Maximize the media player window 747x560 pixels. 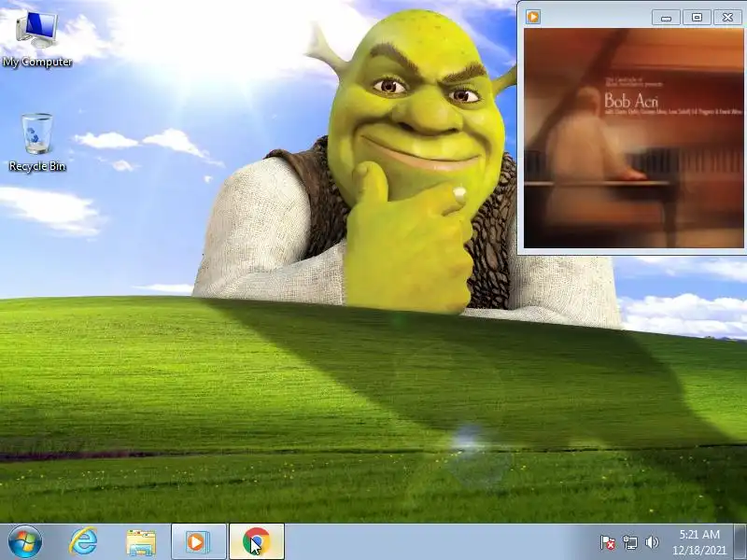point(697,18)
